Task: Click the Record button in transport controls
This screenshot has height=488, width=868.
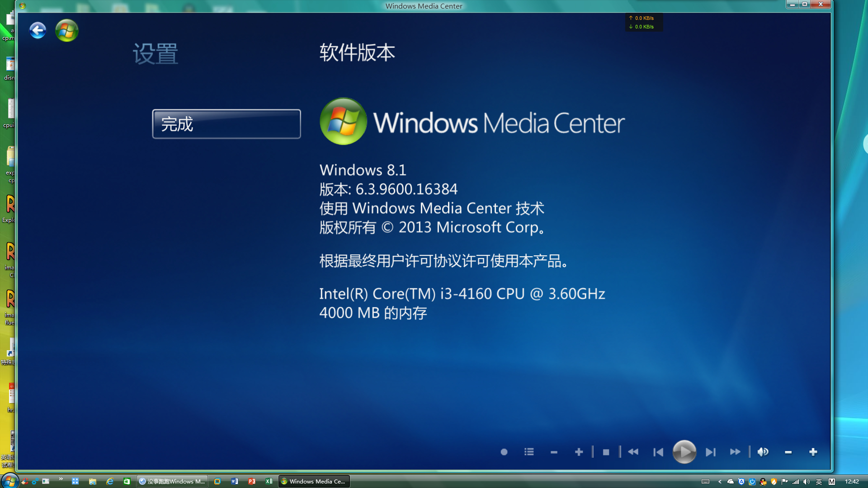Action: pyautogui.click(x=504, y=452)
